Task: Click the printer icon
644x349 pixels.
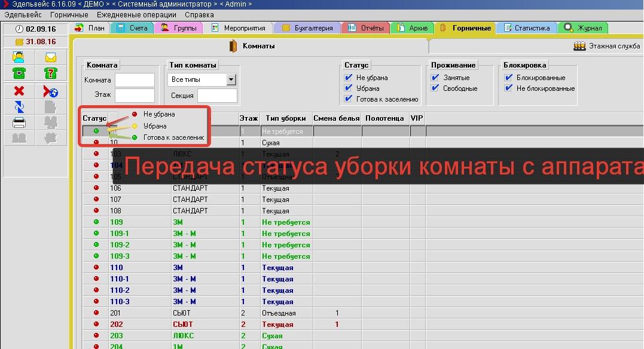Action: coord(19,123)
